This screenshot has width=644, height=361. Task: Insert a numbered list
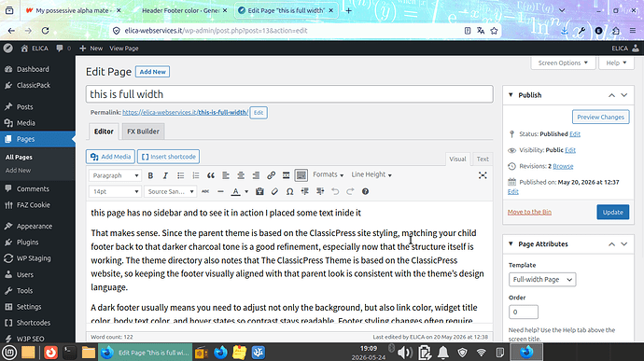pyautogui.click(x=195, y=175)
